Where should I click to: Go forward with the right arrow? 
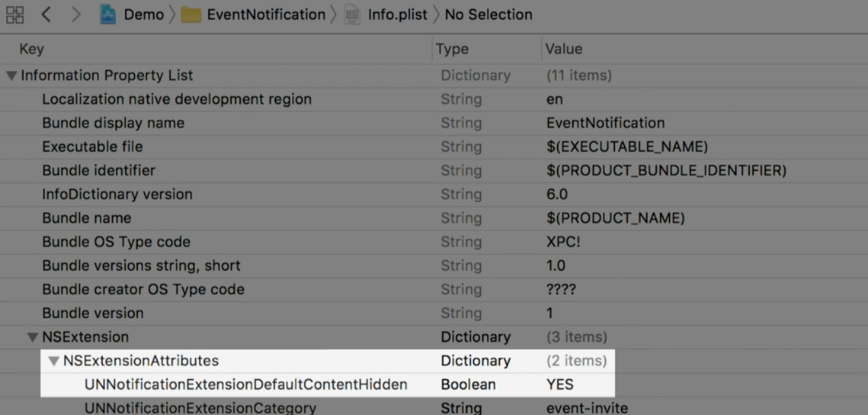click(x=75, y=14)
